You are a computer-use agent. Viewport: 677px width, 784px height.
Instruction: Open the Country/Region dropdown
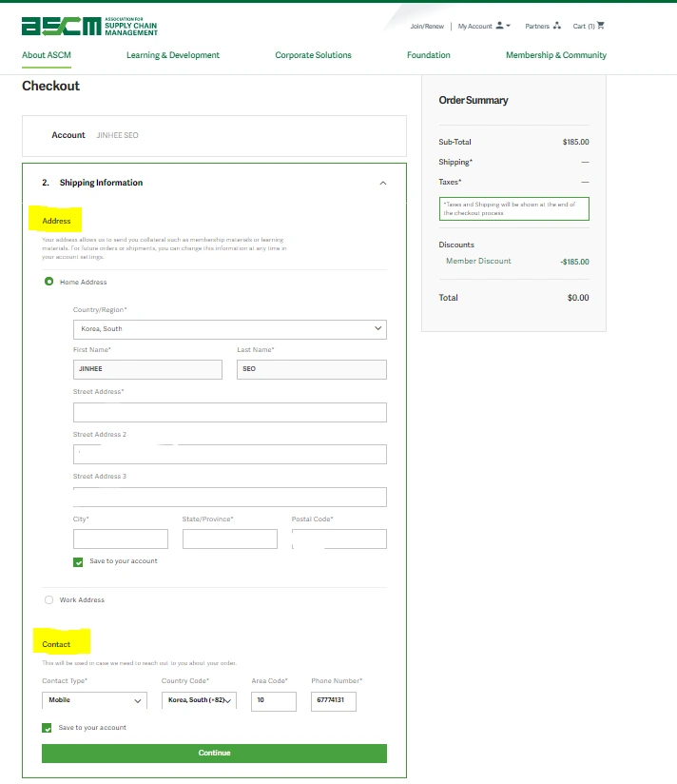click(230, 329)
